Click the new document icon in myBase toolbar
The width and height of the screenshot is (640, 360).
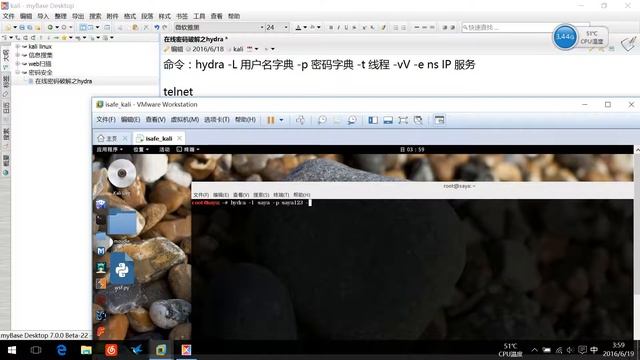tap(9, 27)
